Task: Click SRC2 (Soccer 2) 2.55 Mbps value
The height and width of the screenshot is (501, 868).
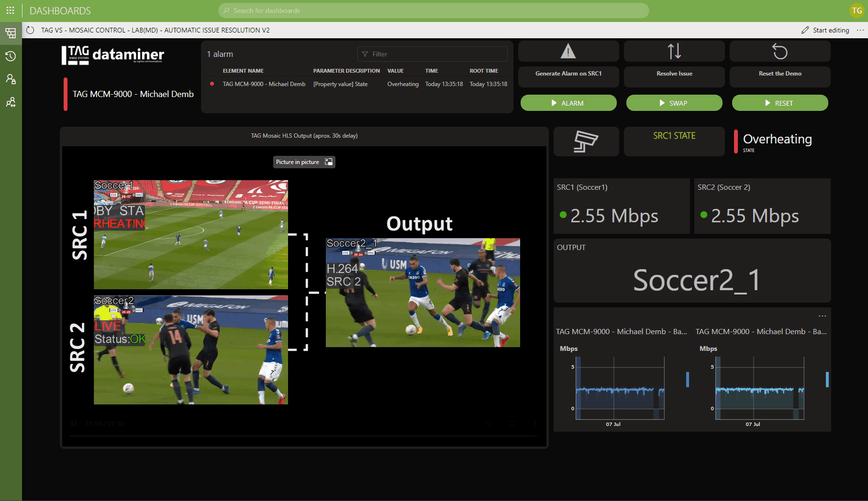Action: point(755,216)
